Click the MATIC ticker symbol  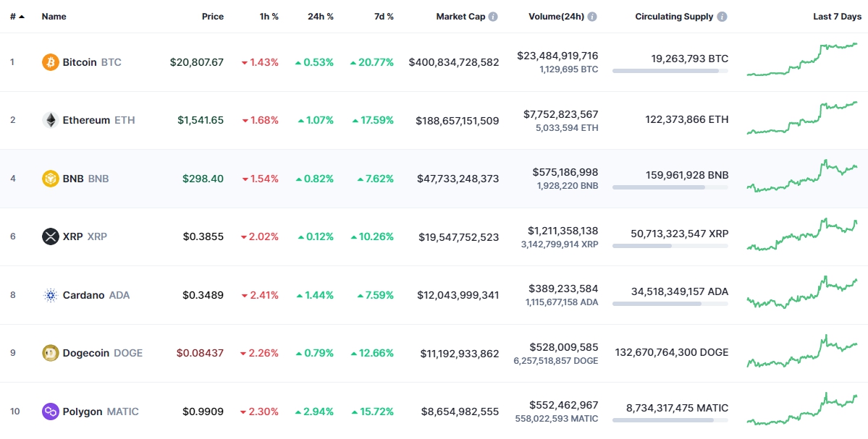tap(123, 412)
